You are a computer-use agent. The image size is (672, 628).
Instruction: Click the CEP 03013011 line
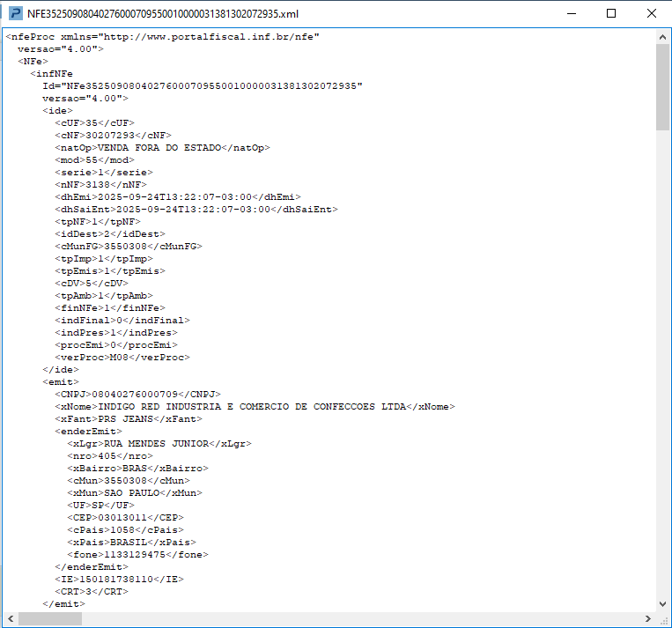(x=125, y=518)
